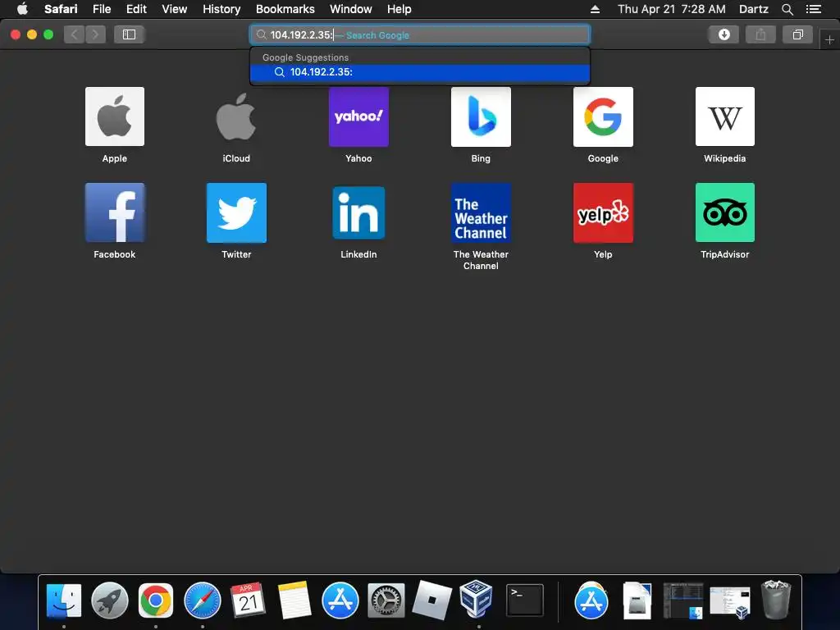Go back with the Safari back arrow
Screen dimensions: 840x630
(x=75, y=34)
